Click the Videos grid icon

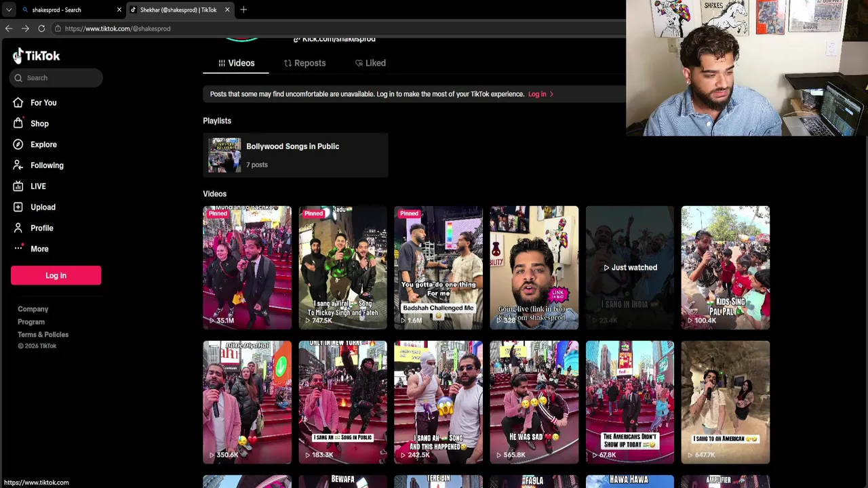point(222,63)
